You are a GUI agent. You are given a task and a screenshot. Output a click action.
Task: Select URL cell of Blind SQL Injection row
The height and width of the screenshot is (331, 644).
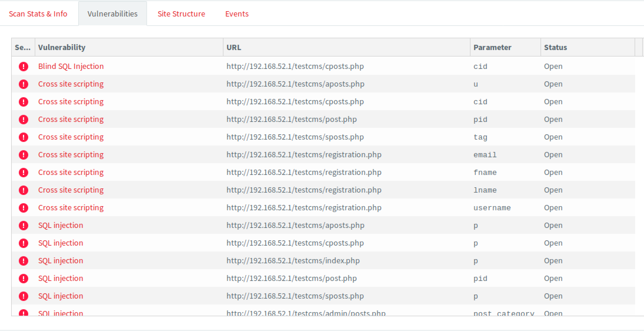coord(295,66)
